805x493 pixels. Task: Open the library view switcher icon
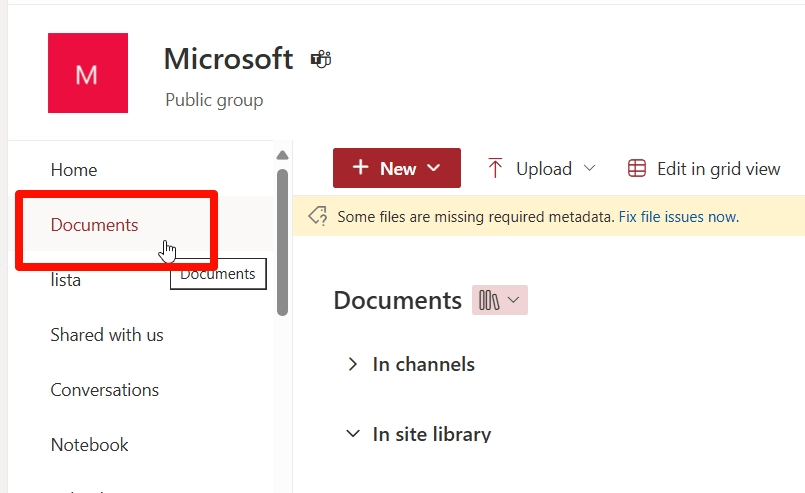[489, 300]
